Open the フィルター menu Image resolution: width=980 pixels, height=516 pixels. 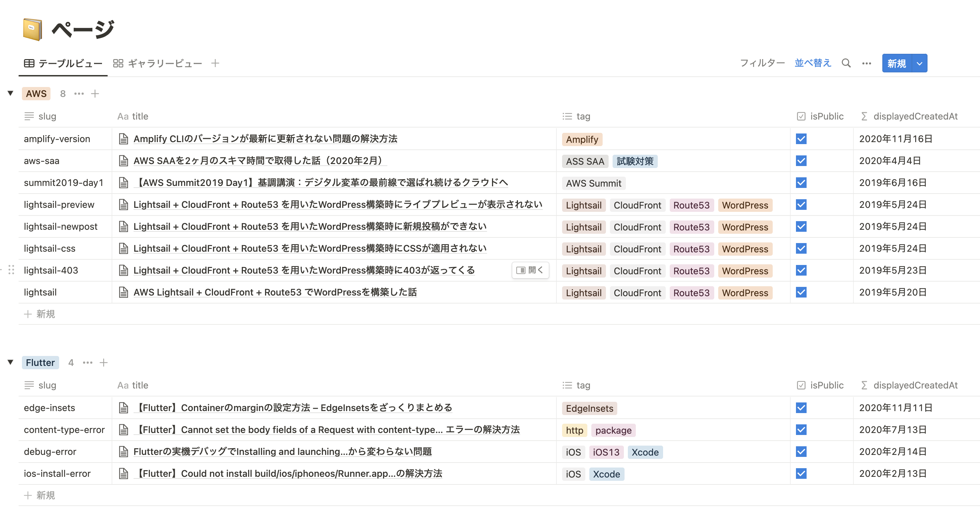pos(762,63)
